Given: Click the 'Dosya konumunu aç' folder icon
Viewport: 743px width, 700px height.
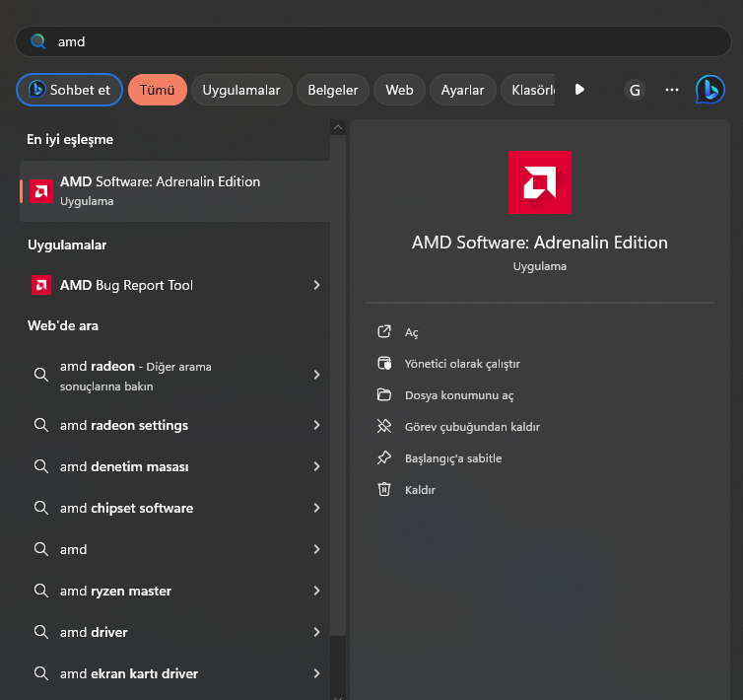Looking at the screenshot, I should [x=384, y=395].
